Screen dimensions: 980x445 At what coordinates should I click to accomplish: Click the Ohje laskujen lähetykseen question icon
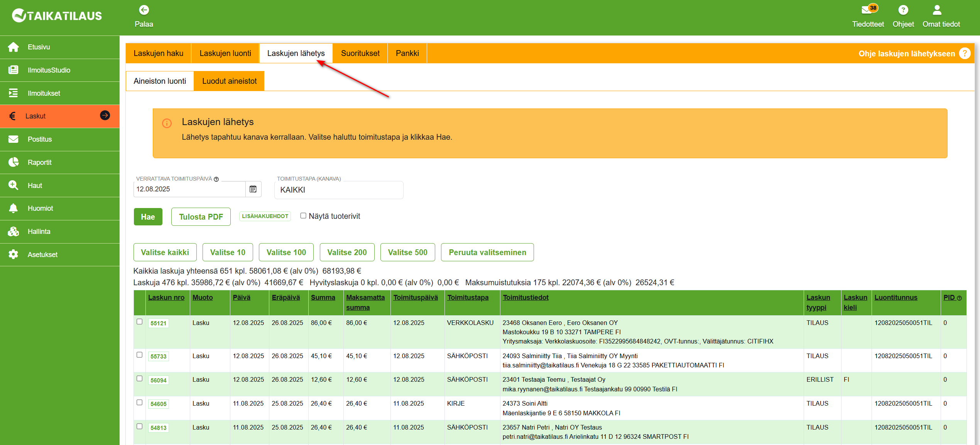pyautogui.click(x=965, y=53)
